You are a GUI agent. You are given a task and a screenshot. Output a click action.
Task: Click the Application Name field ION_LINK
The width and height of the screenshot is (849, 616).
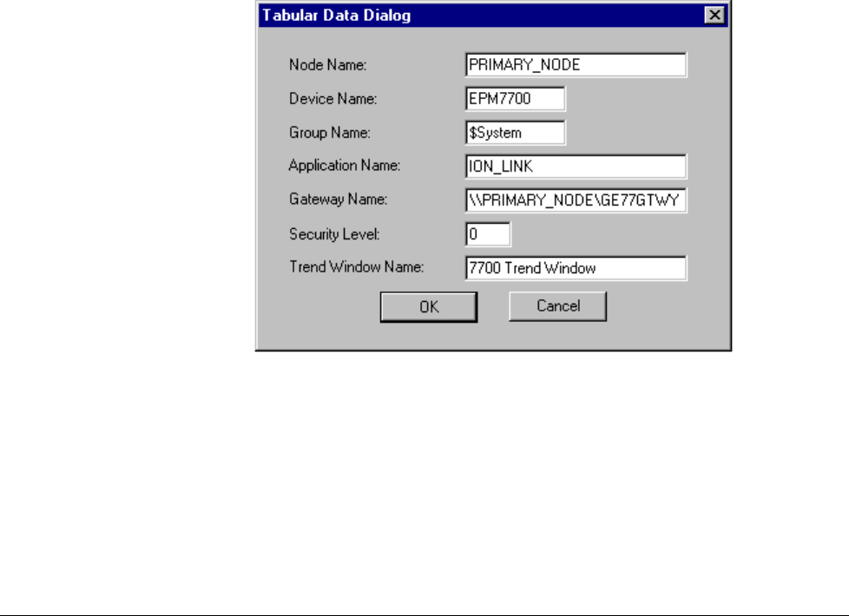click(x=576, y=167)
